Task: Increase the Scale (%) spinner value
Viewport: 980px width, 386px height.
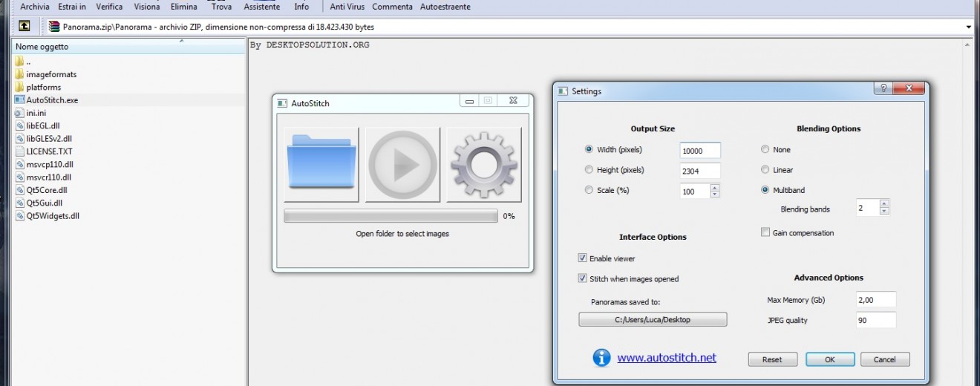Action: pyautogui.click(x=714, y=187)
